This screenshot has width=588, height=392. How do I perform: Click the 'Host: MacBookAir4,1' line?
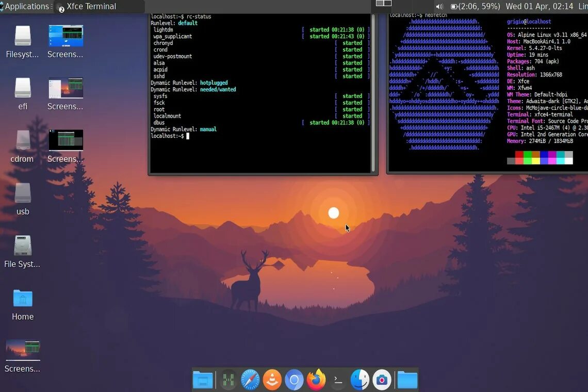538,42
